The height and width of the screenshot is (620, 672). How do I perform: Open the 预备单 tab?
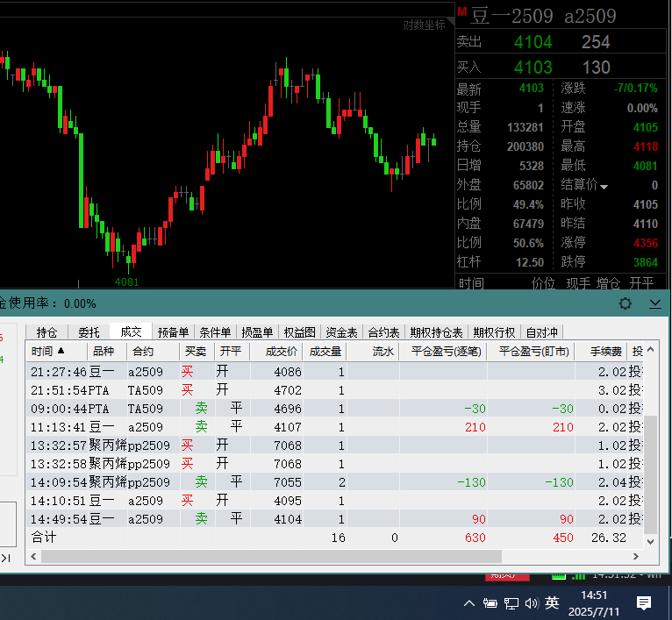[173, 332]
